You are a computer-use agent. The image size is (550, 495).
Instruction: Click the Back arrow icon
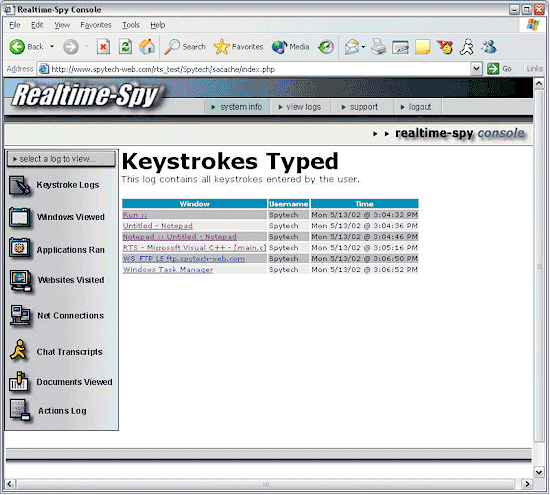tap(17, 47)
